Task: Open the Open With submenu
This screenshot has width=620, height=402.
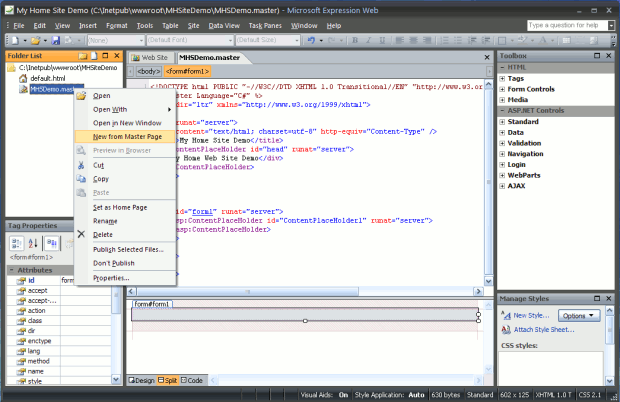Action: (125, 109)
